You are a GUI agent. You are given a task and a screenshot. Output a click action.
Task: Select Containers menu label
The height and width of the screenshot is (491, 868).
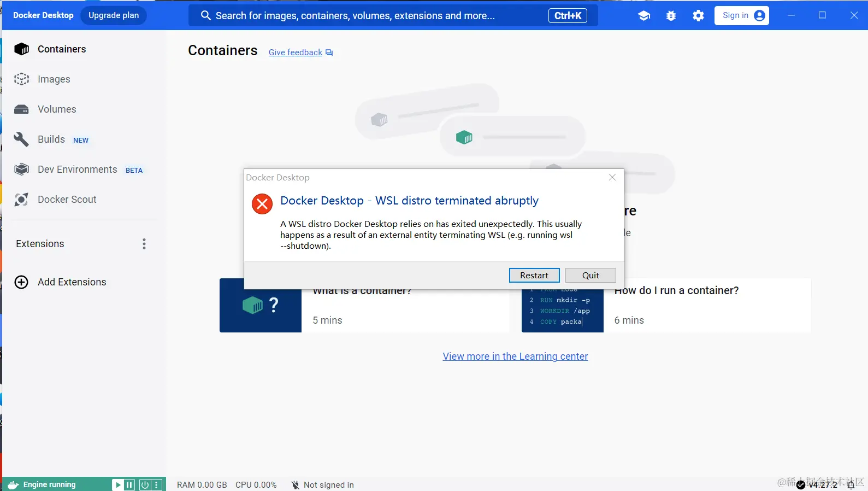(62, 49)
